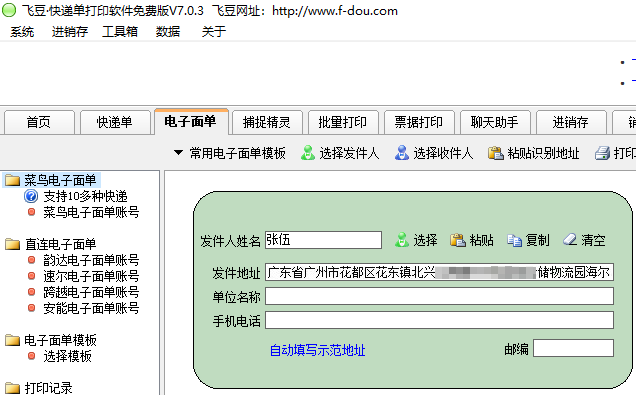This screenshot has height=395, width=636.
Task: Switch to the 捕捉精灵 tab
Action: [x=267, y=122]
